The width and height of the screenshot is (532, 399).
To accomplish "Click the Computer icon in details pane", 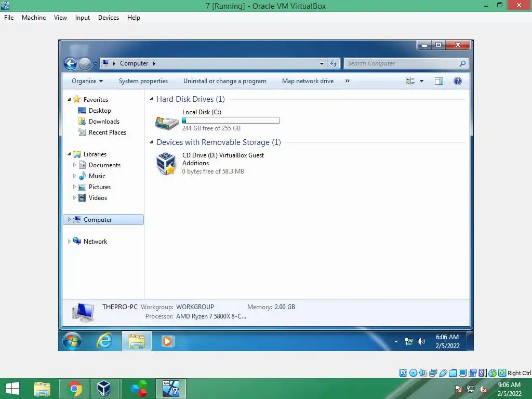I will (83, 312).
